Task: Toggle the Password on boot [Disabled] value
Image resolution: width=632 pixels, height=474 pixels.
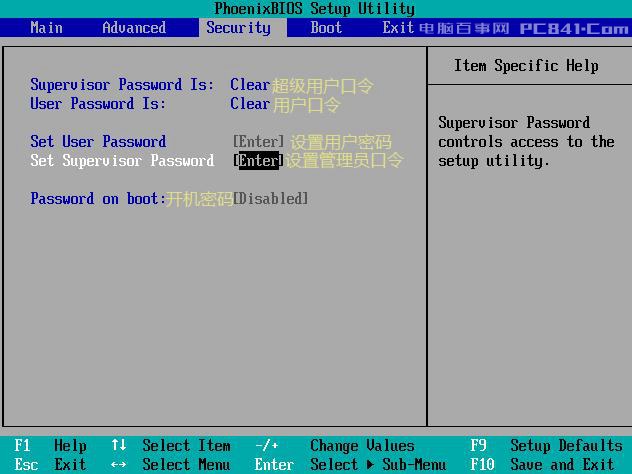Action: coord(270,199)
